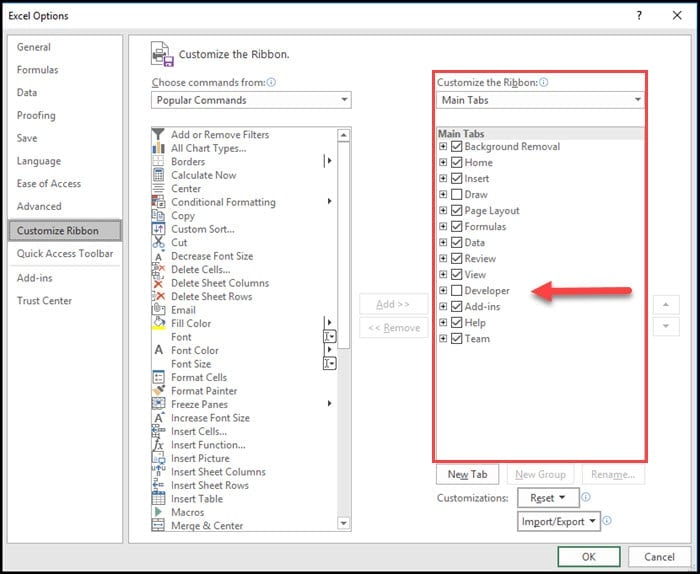Image resolution: width=700 pixels, height=574 pixels.
Task: Click the Insert Table icon
Action: [x=158, y=499]
